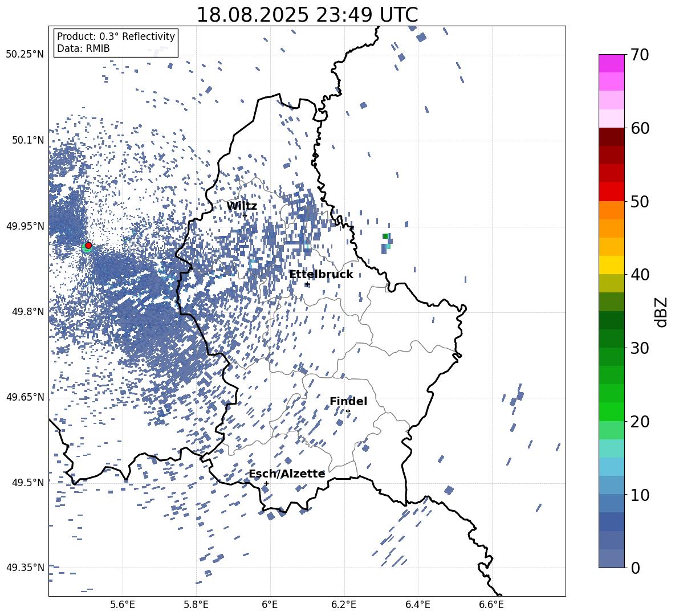
Task: Click the 70 tick on colorbar
Action: pos(639,55)
